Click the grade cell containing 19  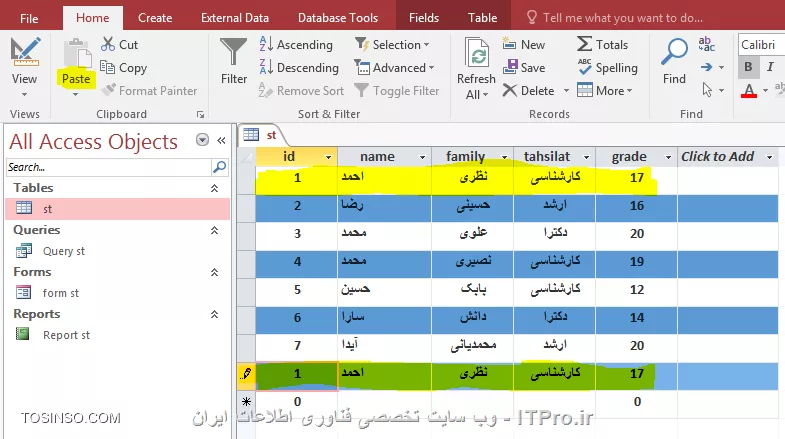[636, 262]
